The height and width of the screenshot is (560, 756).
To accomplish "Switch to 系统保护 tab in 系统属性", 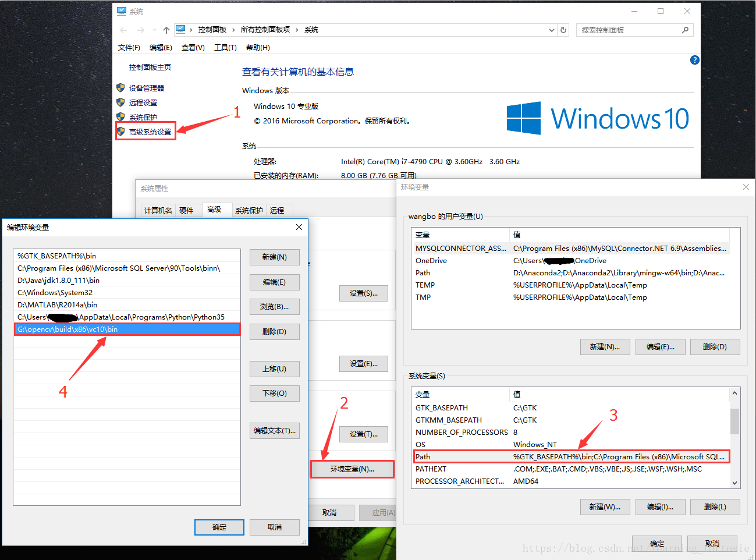I will coord(249,210).
